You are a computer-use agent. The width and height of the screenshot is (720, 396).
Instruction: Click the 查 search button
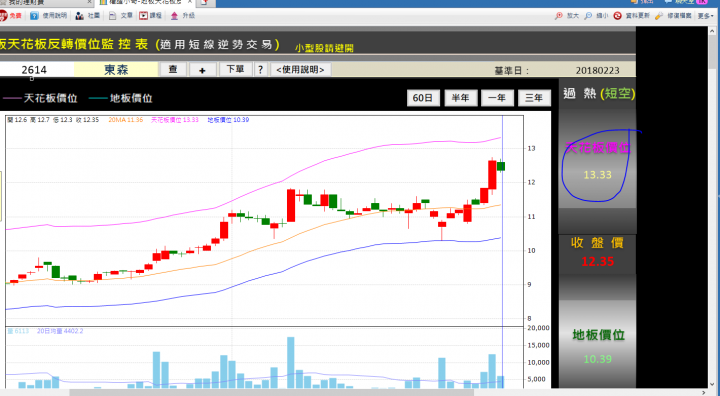tap(173, 69)
